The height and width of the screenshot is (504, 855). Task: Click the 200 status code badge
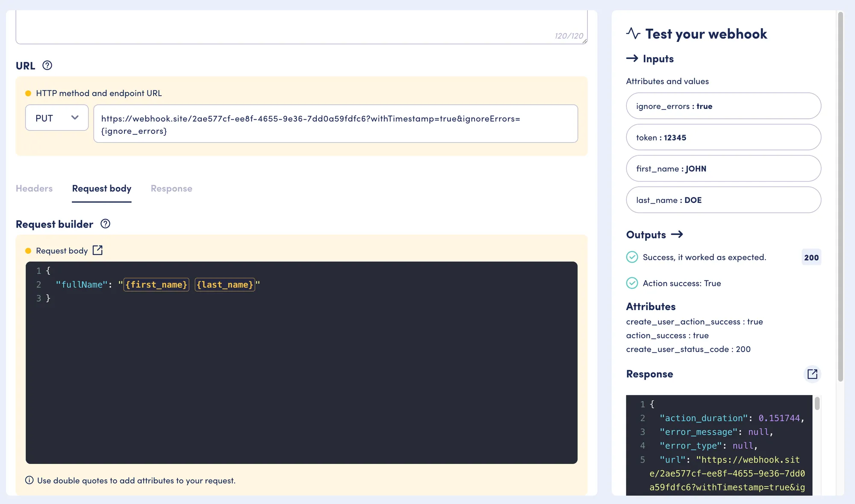811,258
